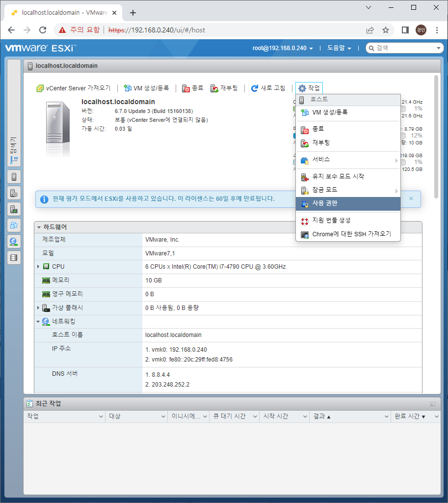Select 종료 in the actions menu
Image resolution: width=448 pixels, height=503 pixels.
click(348, 129)
